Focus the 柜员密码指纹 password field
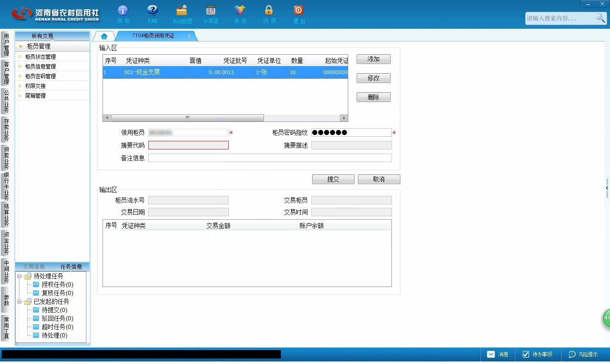This screenshot has height=364, width=610. point(352,132)
